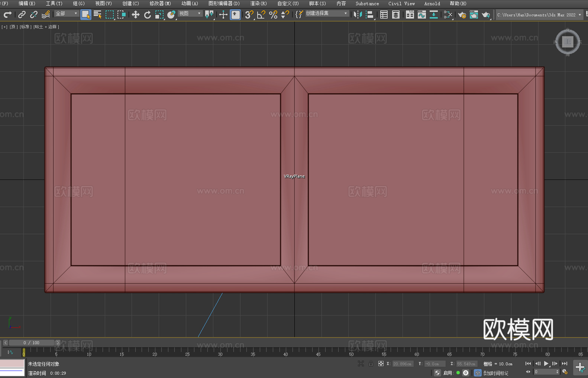The width and height of the screenshot is (588, 378).
Task: Open the 创建选择集 dropdown
Action: pyautogui.click(x=327, y=13)
